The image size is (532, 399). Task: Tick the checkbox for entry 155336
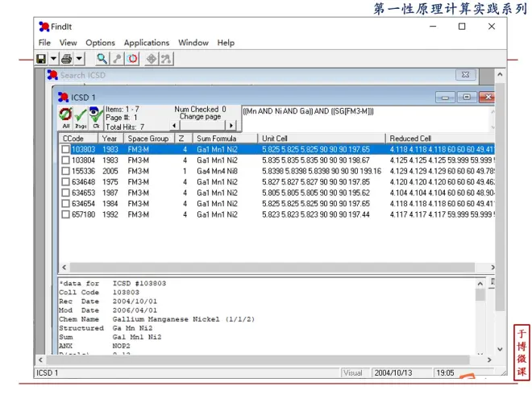(66, 171)
